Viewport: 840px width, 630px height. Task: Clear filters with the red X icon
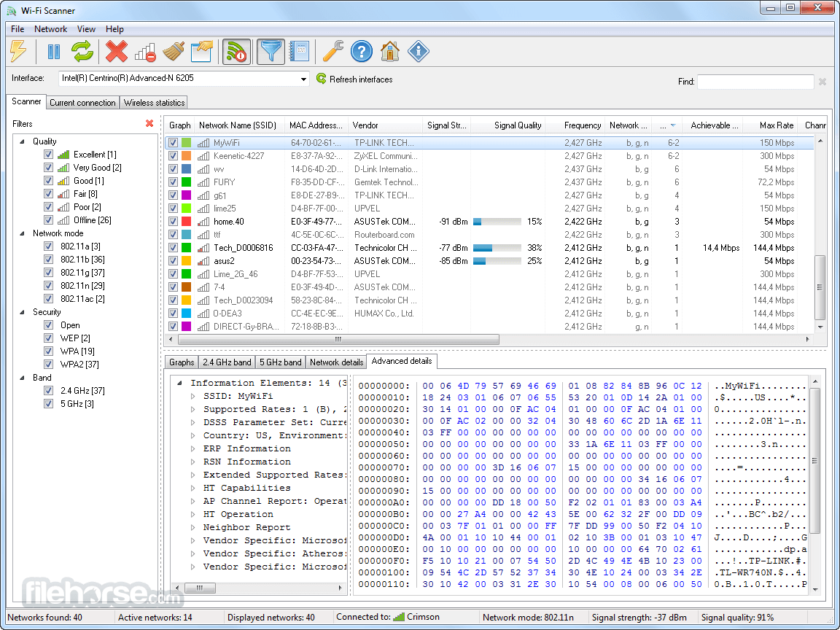[x=149, y=124]
